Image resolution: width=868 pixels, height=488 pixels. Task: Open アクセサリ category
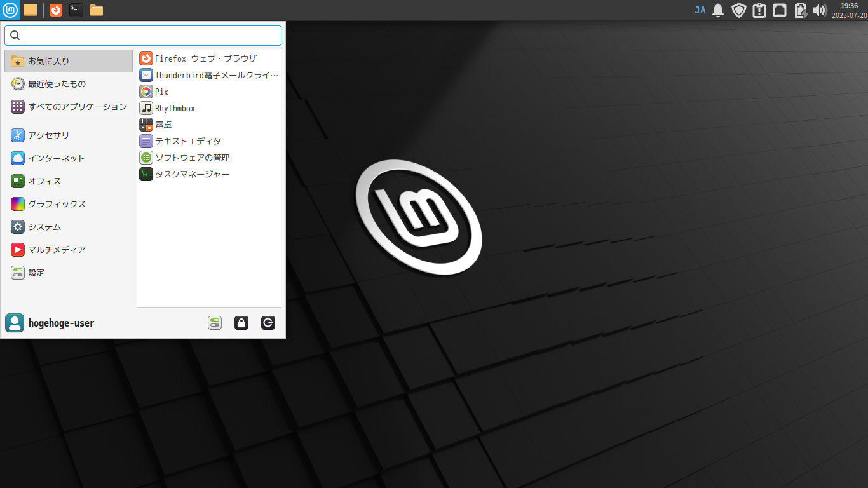69,135
